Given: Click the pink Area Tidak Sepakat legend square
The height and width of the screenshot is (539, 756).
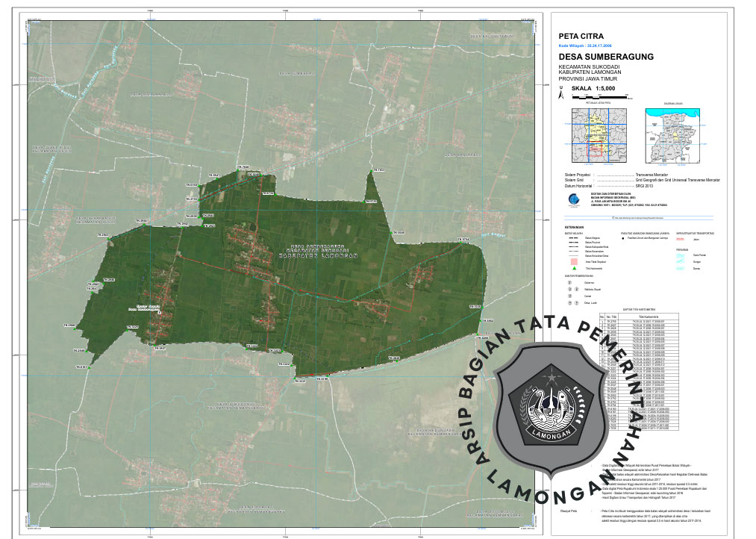Looking at the screenshot, I should pyautogui.click(x=573, y=261).
